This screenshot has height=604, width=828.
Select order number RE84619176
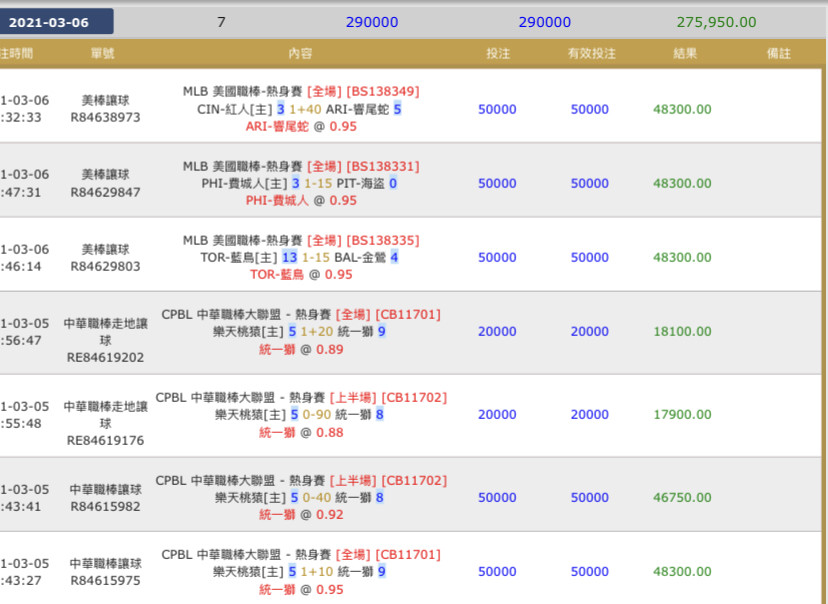(105, 440)
